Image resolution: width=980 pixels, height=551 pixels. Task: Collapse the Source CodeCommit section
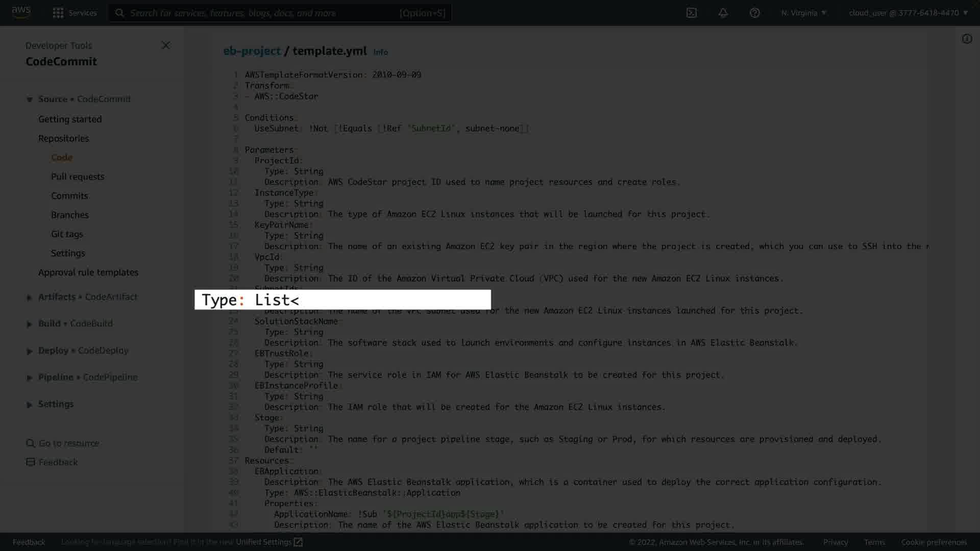tap(30, 99)
